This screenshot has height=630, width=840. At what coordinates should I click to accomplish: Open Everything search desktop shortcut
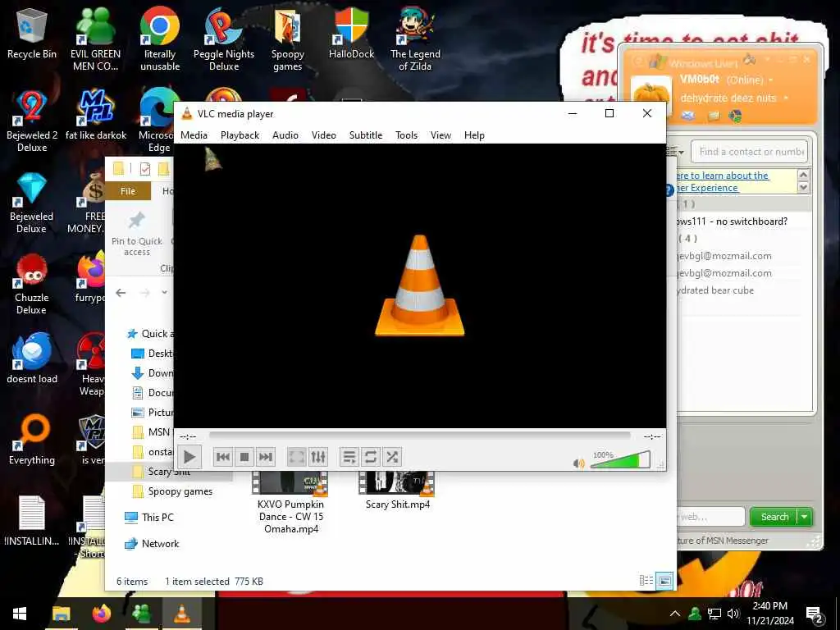point(32,440)
